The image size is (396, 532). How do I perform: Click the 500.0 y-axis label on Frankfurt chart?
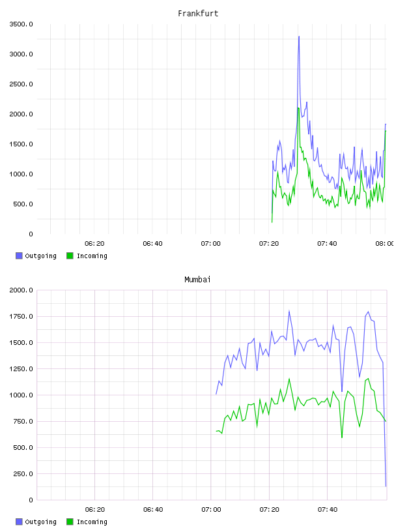coord(23,204)
